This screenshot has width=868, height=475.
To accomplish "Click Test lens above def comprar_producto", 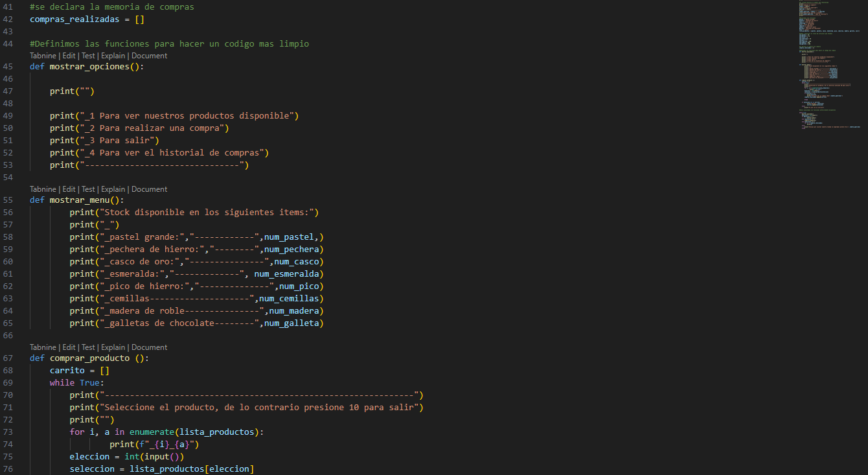I will [88, 347].
